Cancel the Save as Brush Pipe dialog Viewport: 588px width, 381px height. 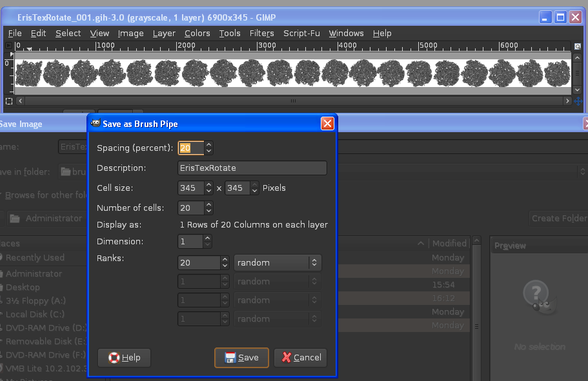300,357
